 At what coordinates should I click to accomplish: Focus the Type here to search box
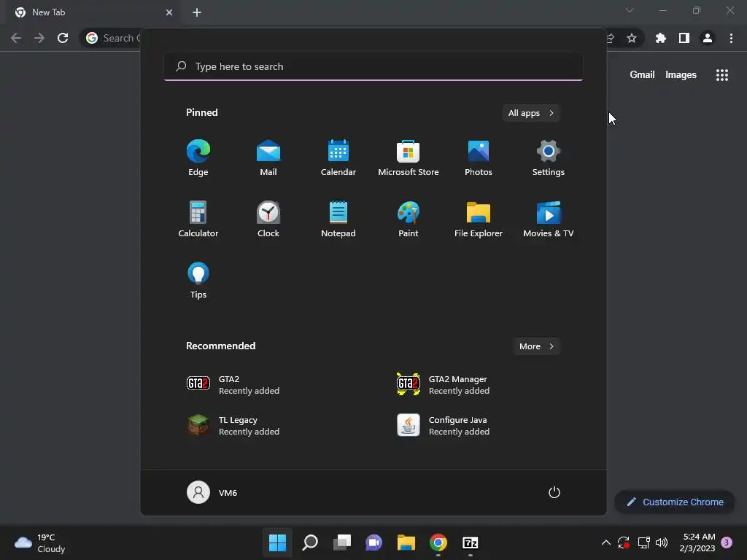pyautogui.click(x=373, y=66)
